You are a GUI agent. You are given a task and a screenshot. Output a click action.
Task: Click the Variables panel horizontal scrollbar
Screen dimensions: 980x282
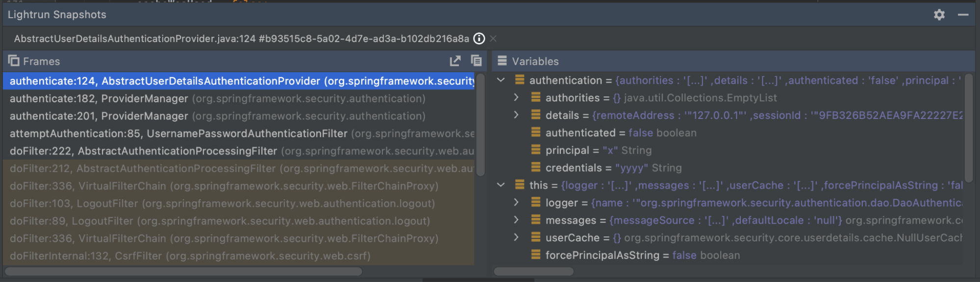tap(533, 271)
